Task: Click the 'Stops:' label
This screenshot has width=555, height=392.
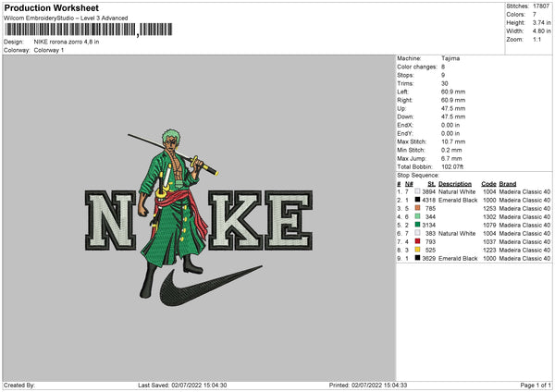Action: pyautogui.click(x=405, y=75)
